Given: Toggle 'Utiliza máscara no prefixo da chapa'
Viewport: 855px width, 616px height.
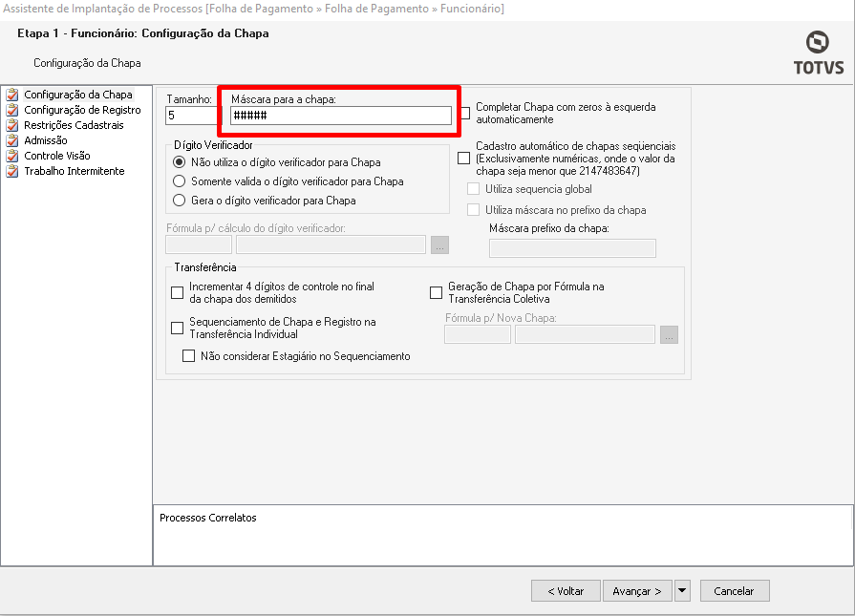Looking at the screenshot, I should coord(473,210).
